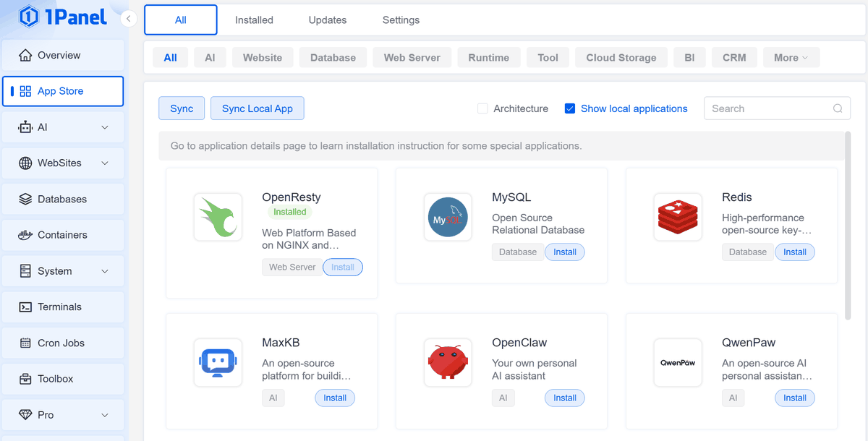Filter apps by CRM category

pyautogui.click(x=734, y=58)
